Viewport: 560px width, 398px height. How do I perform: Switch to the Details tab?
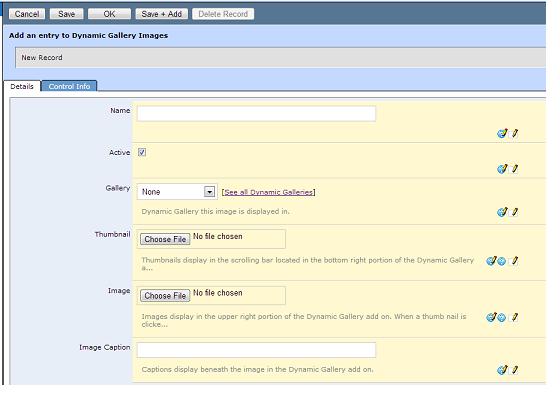click(x=22, y=86)
